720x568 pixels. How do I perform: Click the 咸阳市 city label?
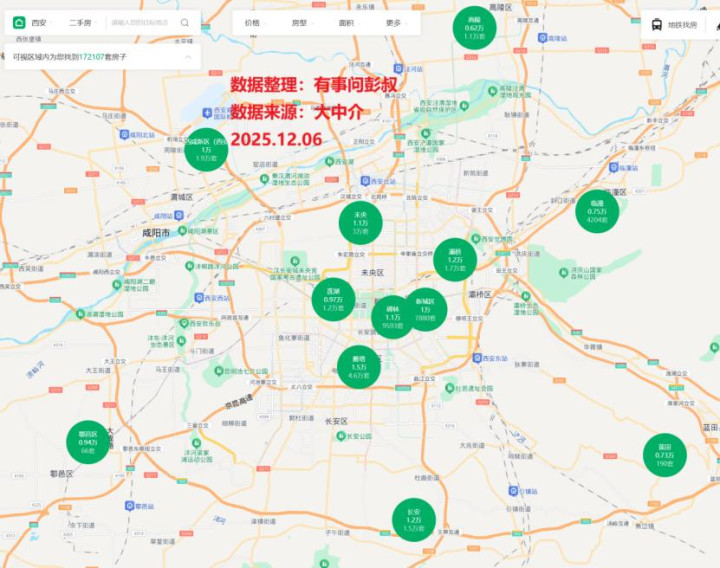tap(156, 233)
